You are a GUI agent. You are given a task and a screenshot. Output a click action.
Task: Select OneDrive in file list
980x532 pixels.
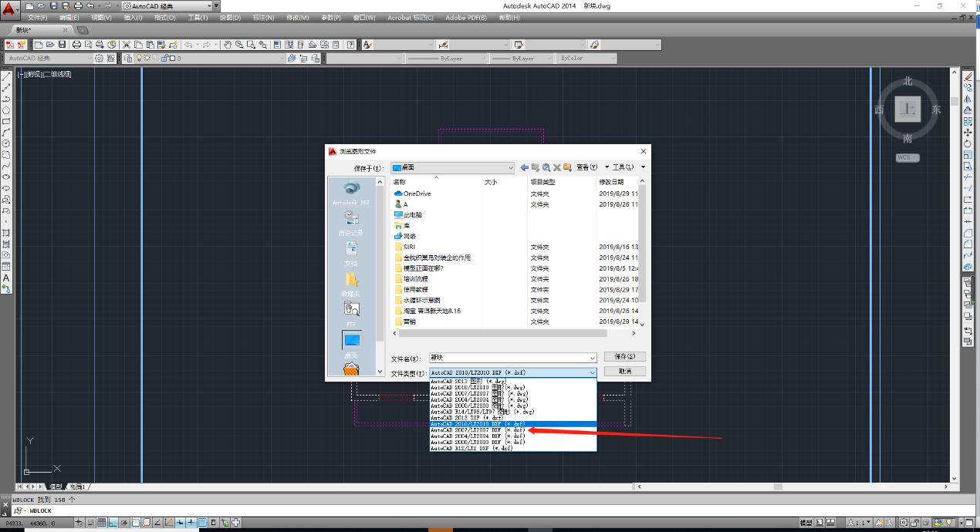(x=413, y=194)
